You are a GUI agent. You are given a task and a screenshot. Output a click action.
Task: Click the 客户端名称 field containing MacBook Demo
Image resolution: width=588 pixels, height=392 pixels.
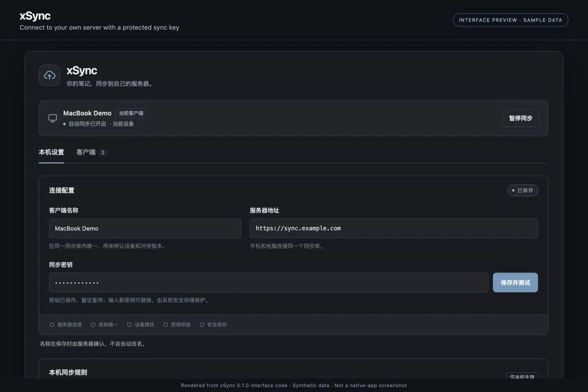[145, 228]
